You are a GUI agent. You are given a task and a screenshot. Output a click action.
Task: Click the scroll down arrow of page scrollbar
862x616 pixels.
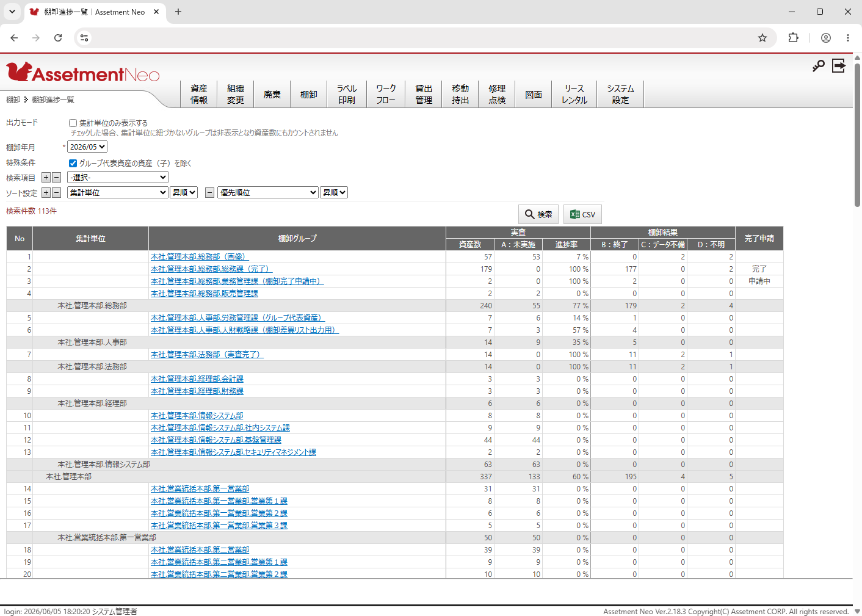(x=857, y=611)
